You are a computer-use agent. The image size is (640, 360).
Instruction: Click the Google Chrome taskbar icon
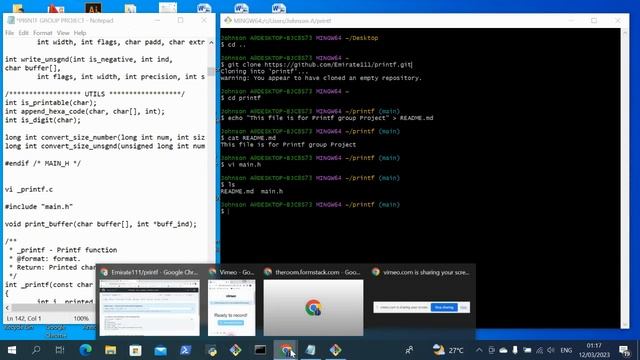[x=286, y=350]
